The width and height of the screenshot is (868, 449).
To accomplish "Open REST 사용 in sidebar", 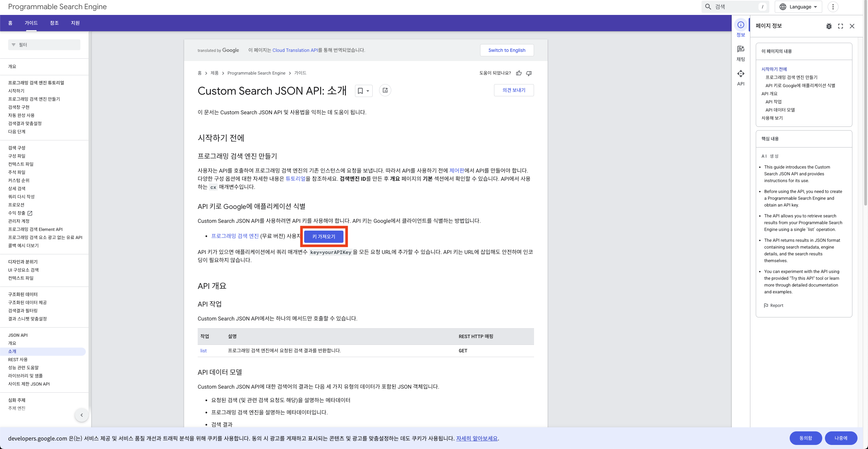I will tap(18, 359).
